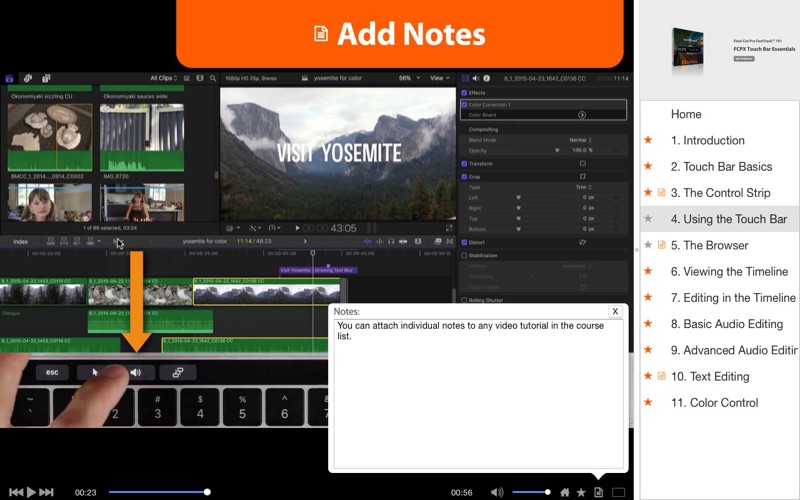
Task: Mute the player using the speaker icon
Action: point(496,492)
